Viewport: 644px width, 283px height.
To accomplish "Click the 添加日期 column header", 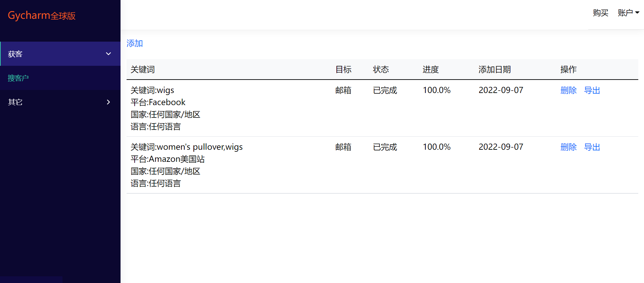I will pos(494,69).
